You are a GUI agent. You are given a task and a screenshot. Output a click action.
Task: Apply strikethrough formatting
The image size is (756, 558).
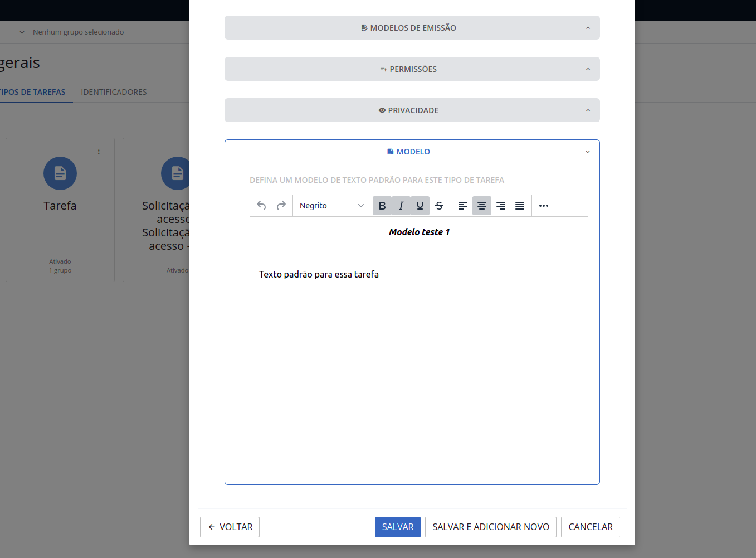coord(439,206)
